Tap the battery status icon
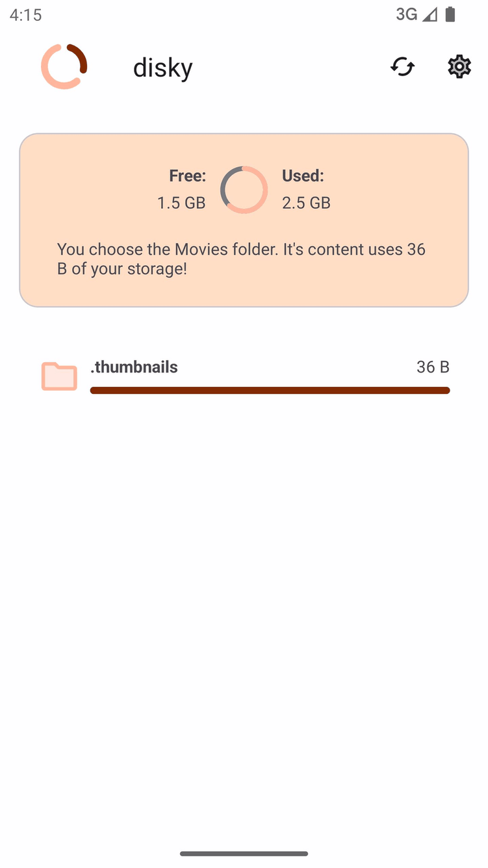 coord(450,14)
